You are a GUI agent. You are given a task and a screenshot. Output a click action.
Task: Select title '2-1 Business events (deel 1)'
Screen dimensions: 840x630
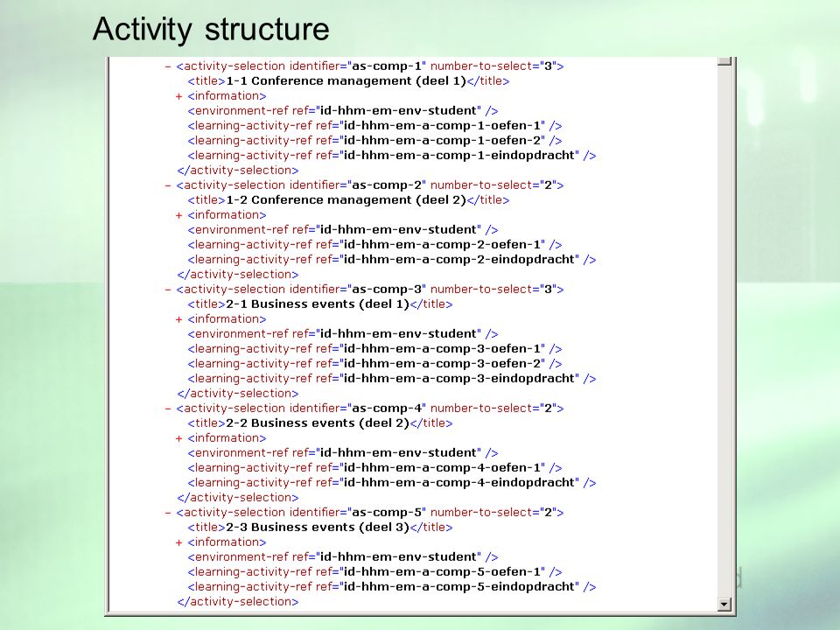[318, 304]
